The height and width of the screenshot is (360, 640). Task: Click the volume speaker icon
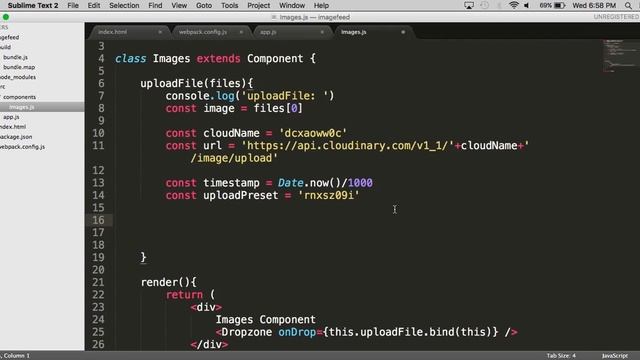point(527,5)
